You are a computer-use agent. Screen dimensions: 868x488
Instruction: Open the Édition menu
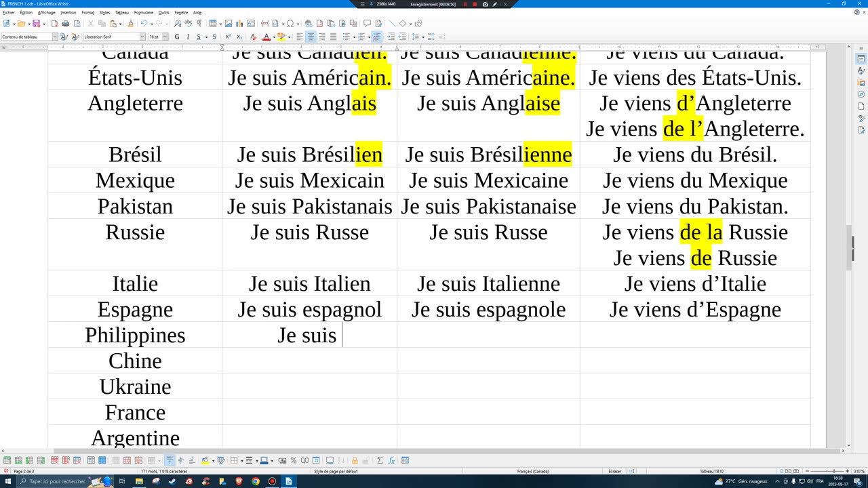26,12
